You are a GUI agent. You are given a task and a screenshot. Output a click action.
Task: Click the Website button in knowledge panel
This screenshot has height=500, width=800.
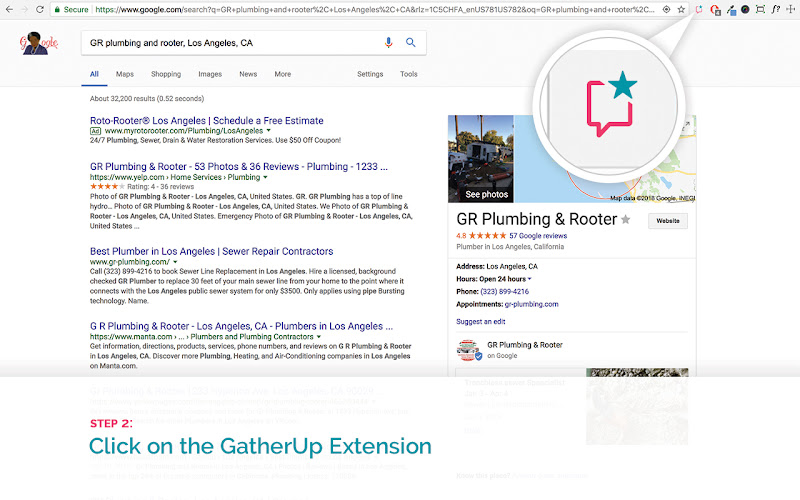click(x=668, y=221)
